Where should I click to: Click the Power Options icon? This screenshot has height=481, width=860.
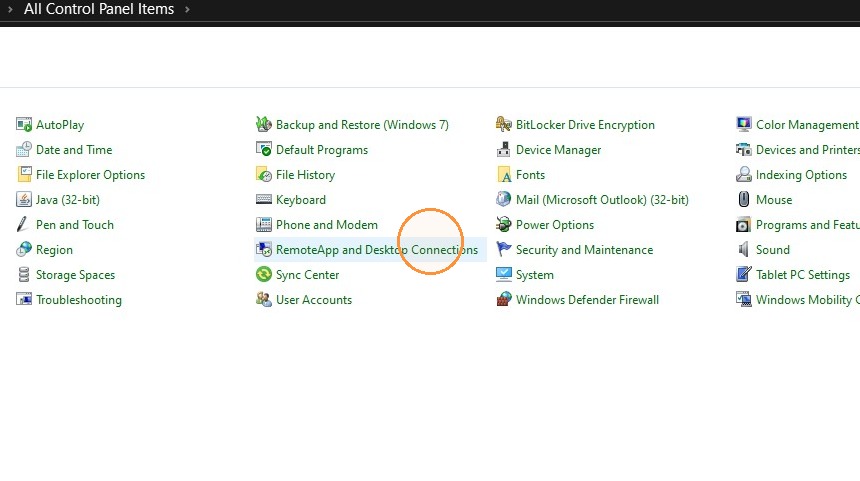(x=503, y=224)
